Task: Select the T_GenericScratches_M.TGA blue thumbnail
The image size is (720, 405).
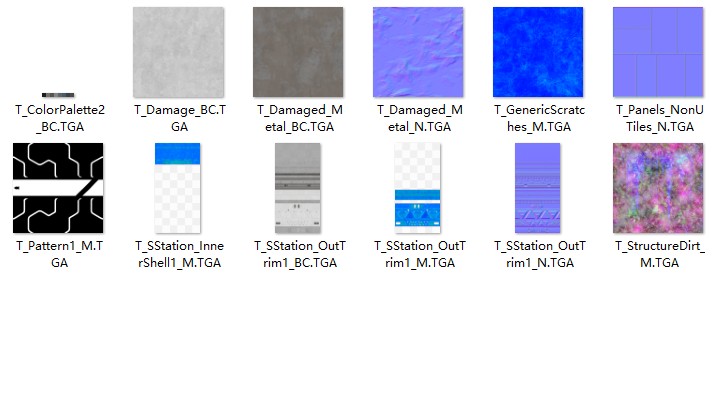Action: tap(538, 52)
